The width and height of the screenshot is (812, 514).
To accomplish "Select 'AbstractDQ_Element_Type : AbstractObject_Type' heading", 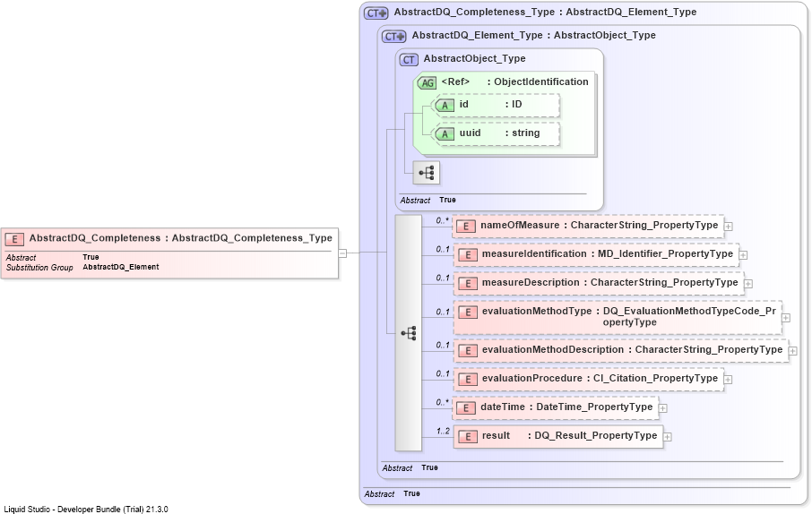I will [x=534, y=35].
